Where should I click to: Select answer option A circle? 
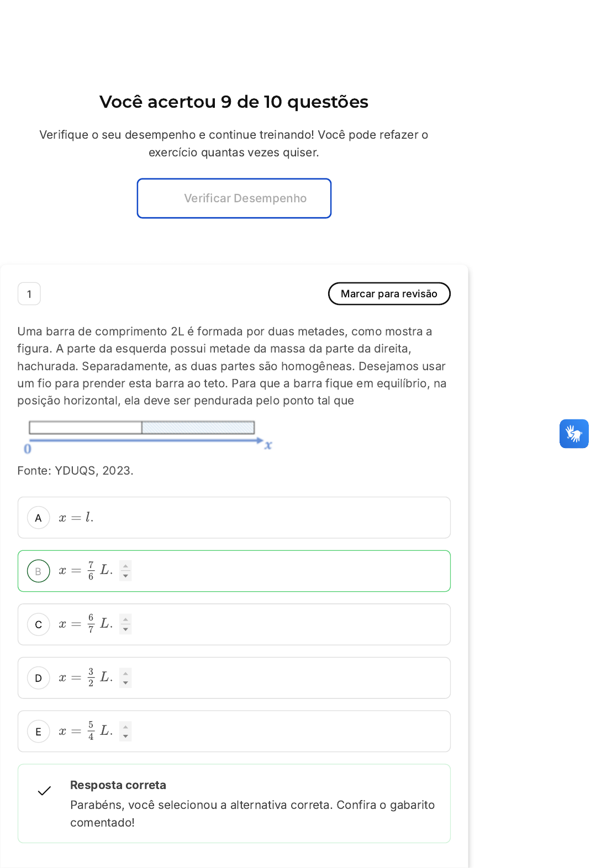coord(38,518)
